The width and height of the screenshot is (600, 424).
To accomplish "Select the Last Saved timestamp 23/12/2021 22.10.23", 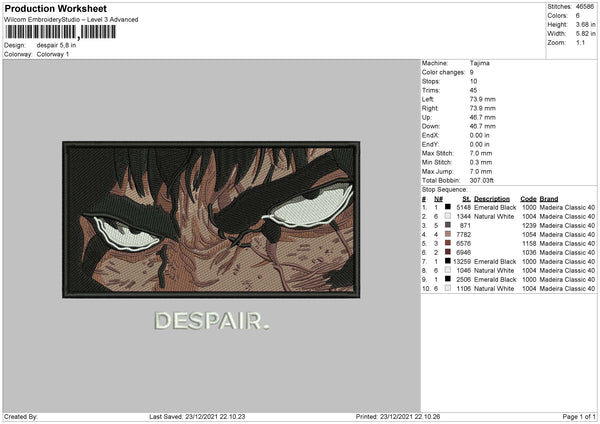I will point(215,416).
